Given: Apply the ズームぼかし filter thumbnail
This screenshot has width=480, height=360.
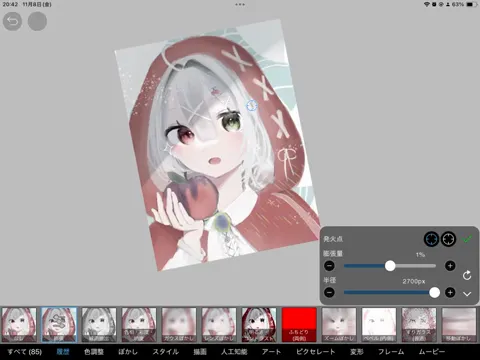Looking at the screenshot, I should pyautogui.click(x=339, y=325).
